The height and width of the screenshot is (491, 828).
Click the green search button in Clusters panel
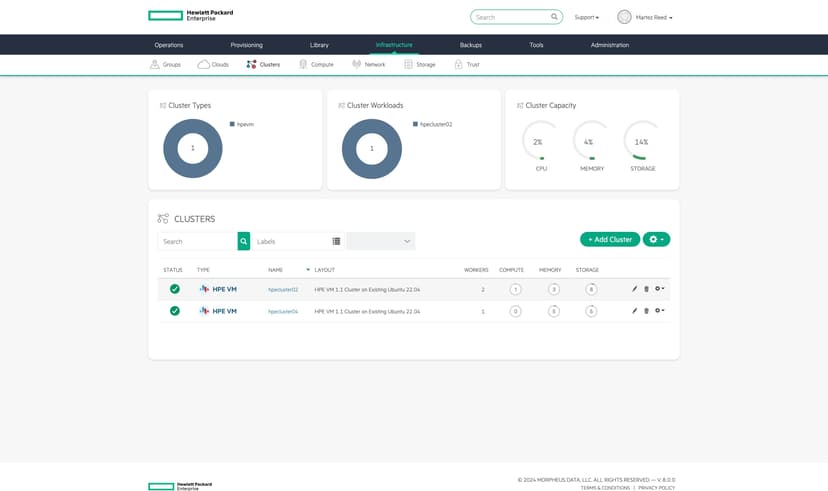(x=243, y=241)
